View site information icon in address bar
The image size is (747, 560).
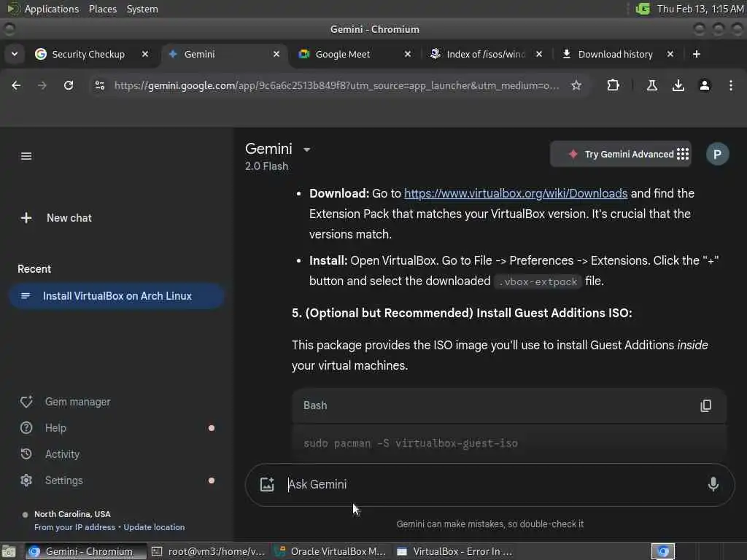99,85
